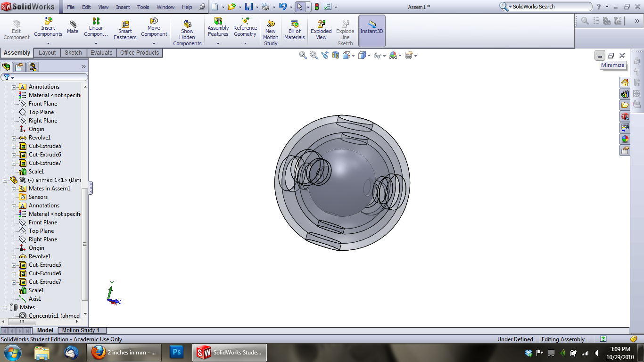Click the SolidWorks Search field

pos(552,7)
